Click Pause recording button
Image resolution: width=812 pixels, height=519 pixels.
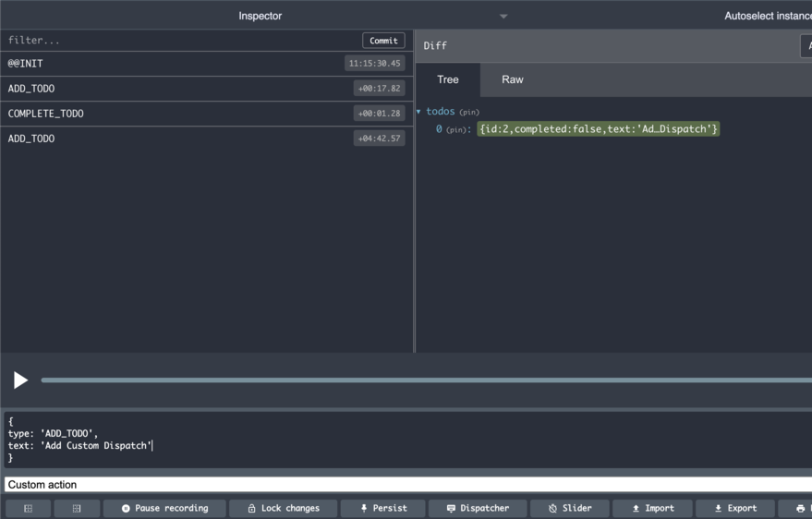(x=164, y=509)
